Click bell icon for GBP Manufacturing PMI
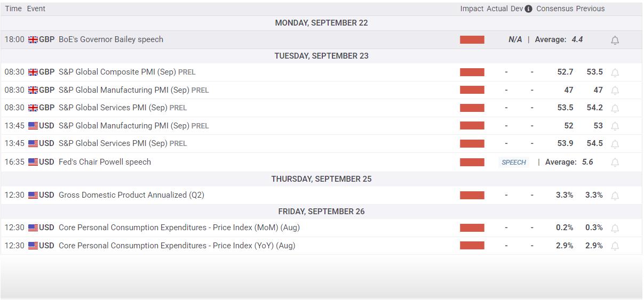The height and width of the screenshot is (300, 644). coord(615,91)
